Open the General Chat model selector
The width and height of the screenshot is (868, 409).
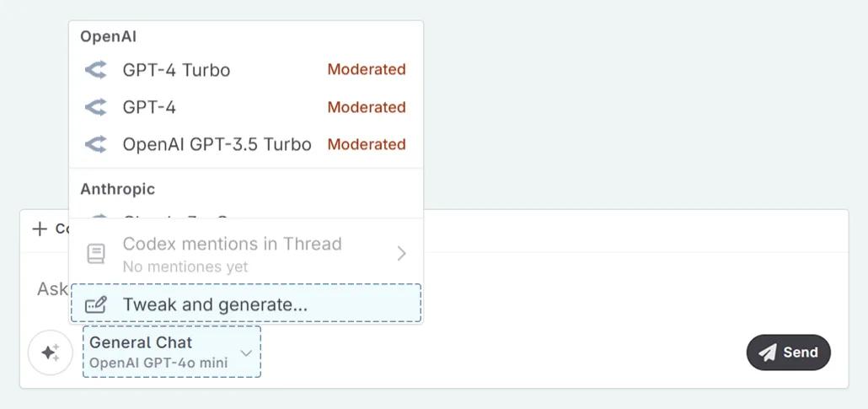(x=160, y=352)
